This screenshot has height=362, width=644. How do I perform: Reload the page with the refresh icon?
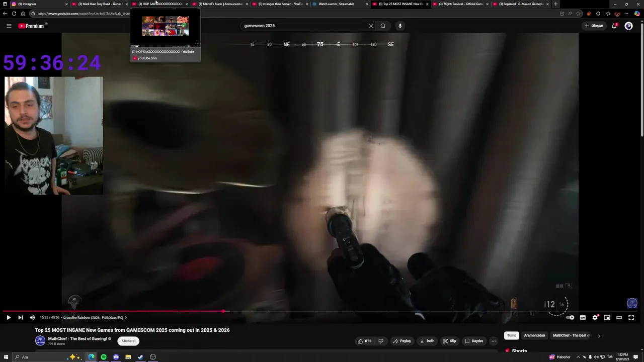click(x=14, y=14)
